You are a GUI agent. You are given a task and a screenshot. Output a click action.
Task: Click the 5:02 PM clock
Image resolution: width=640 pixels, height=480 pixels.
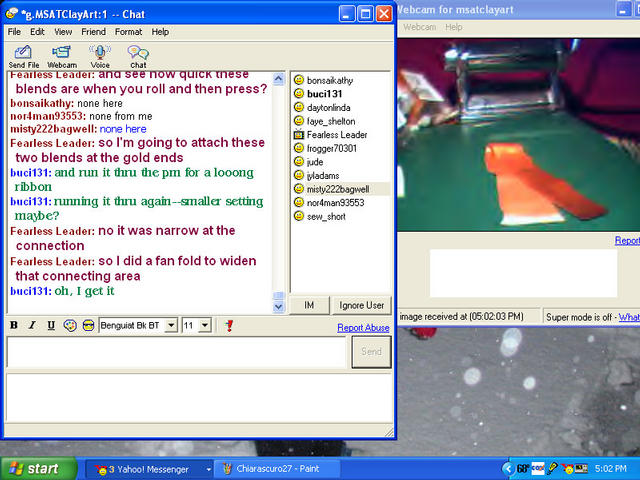[x=611, y=469]
